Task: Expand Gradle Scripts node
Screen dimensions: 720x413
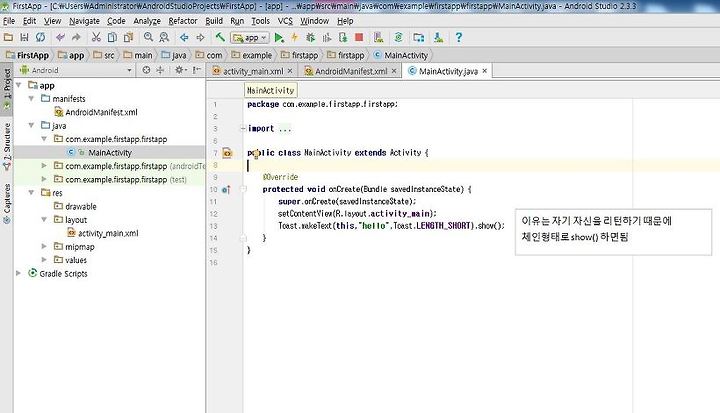Action: 18,273
